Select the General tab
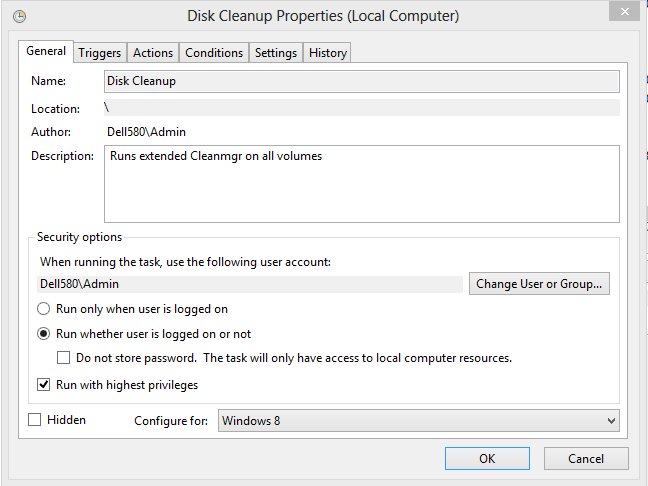Image resolution: width=648 pixels, height=486 pixels. (46, 51)
